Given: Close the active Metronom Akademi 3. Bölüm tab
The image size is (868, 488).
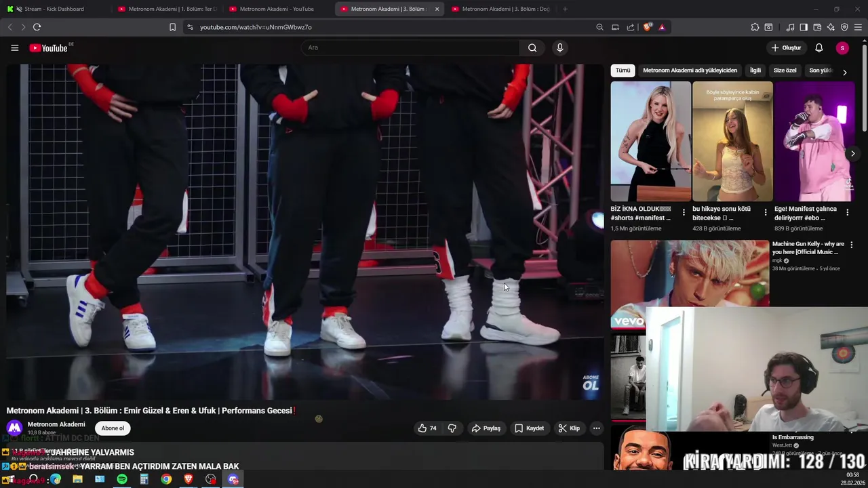Looking at the screenshot, I should [437, 9].
